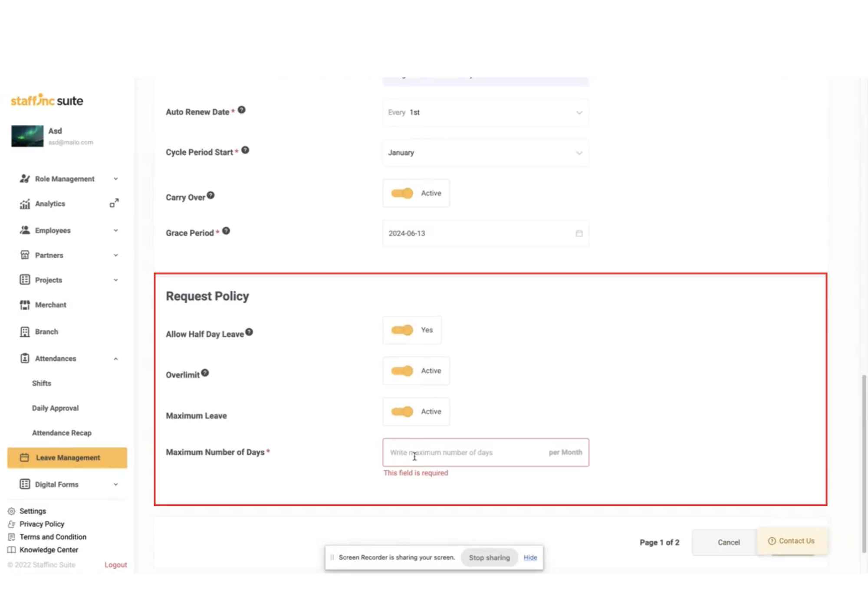This screenshot has height=606, width=868.
Task: Toggle the Carry Over switch
Action: (402, 193)
